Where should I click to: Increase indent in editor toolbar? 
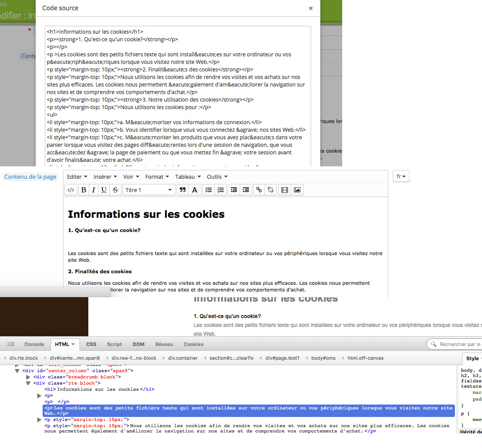[x=246, y=190]
